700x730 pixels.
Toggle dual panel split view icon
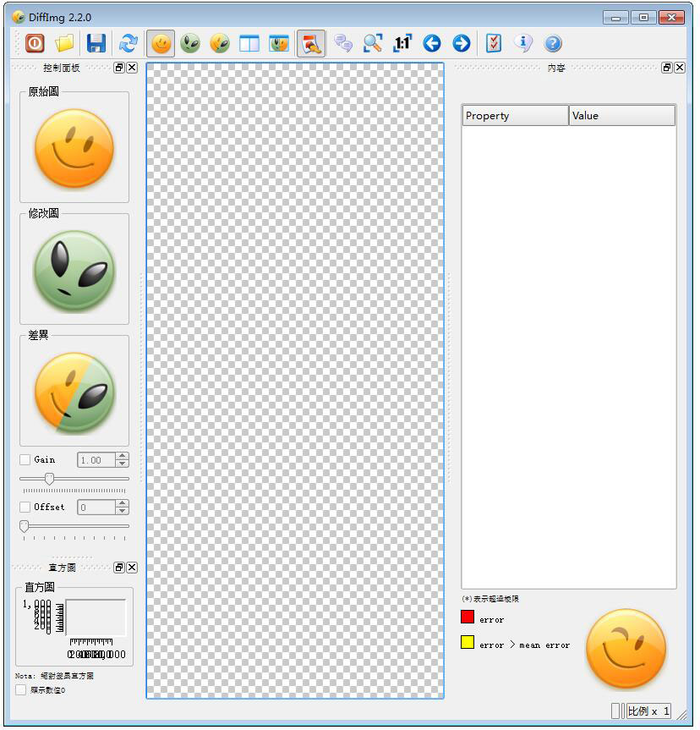point(249,44)
